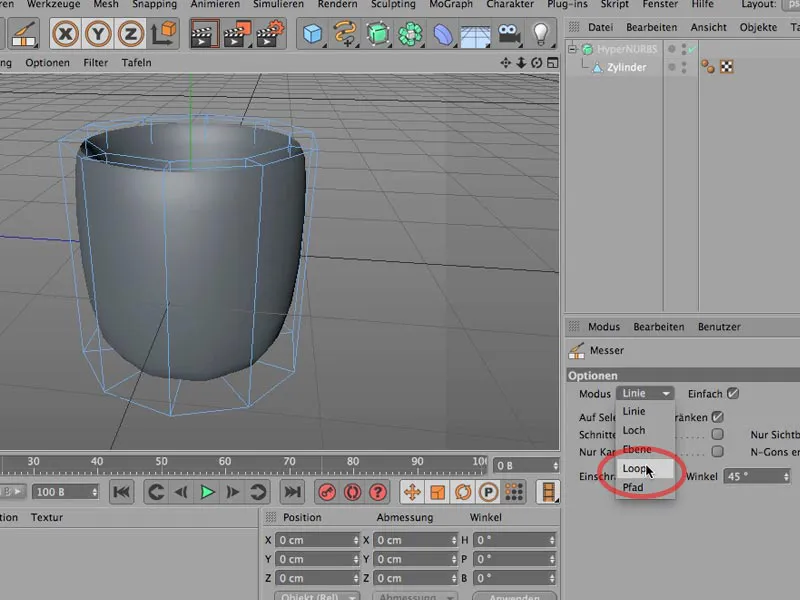Toggle the viewport maximize icon
This screenshot has width=800, height=600.
[x=553, y=63]
